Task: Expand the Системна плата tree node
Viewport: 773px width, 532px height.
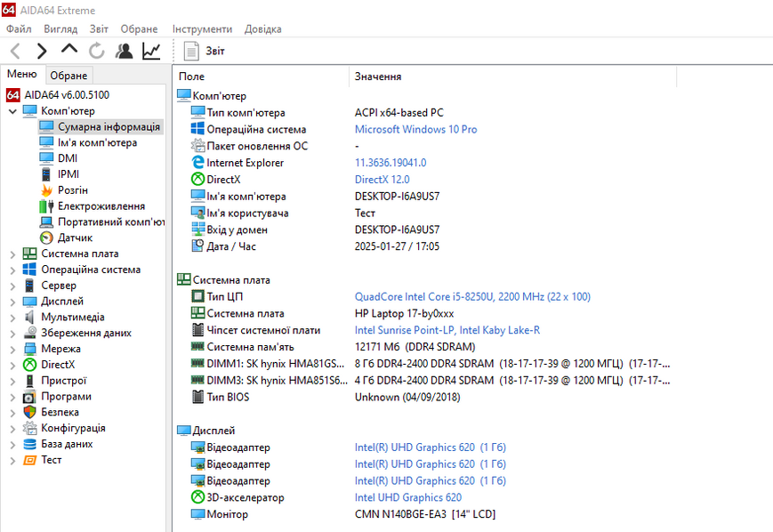Action: 12,254
